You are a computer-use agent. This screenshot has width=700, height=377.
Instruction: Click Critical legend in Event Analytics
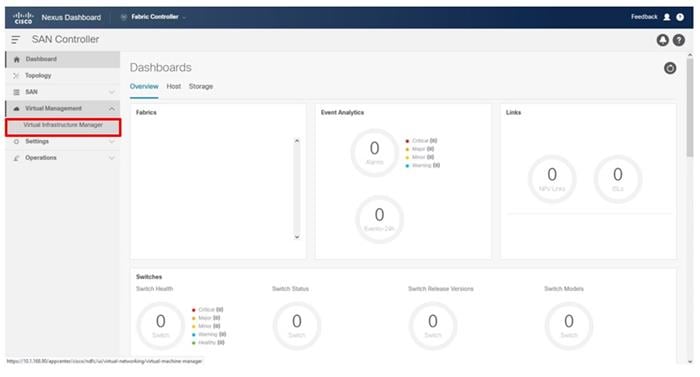pyautogui.click(x=421, y=141)
